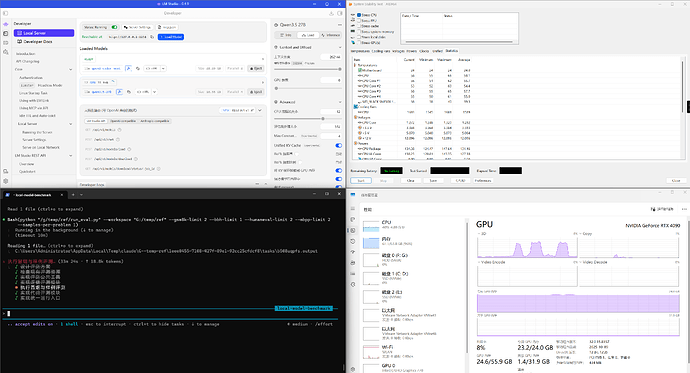Open Task Manager Services icon

353,284
